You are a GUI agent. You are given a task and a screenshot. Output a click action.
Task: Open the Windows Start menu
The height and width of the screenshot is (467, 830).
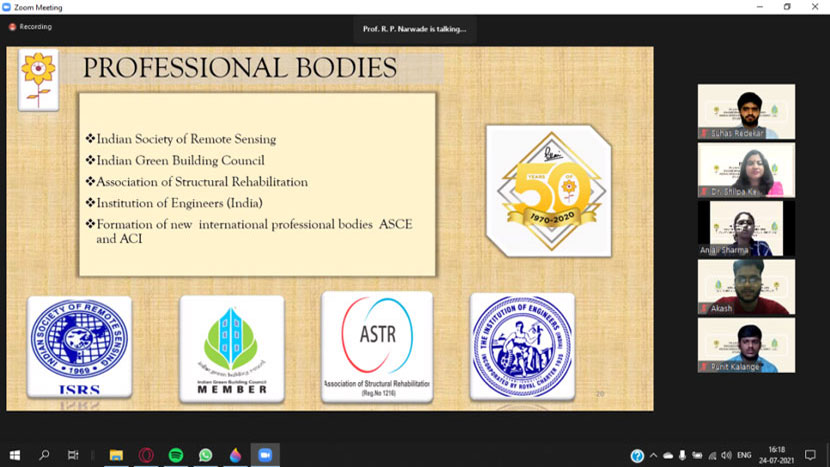(15, 455)
